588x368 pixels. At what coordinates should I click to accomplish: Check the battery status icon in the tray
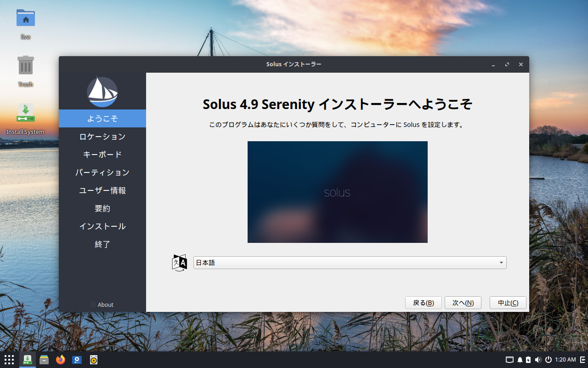[x=528, y=360]
